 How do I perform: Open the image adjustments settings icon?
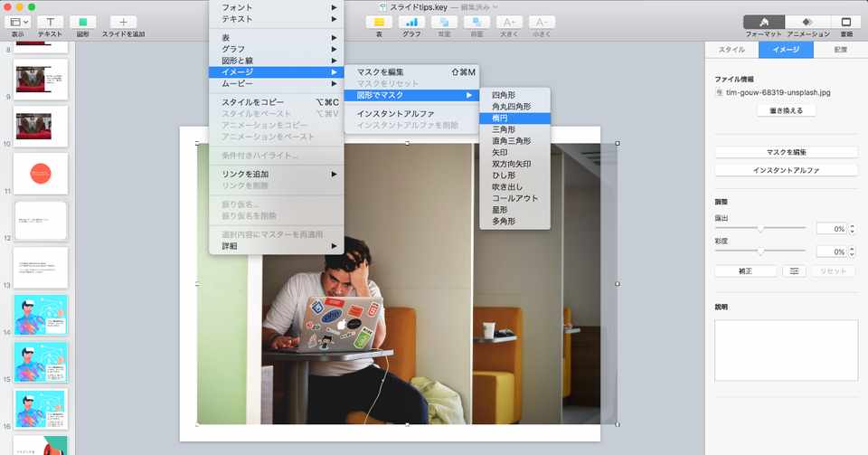point(794,271)
